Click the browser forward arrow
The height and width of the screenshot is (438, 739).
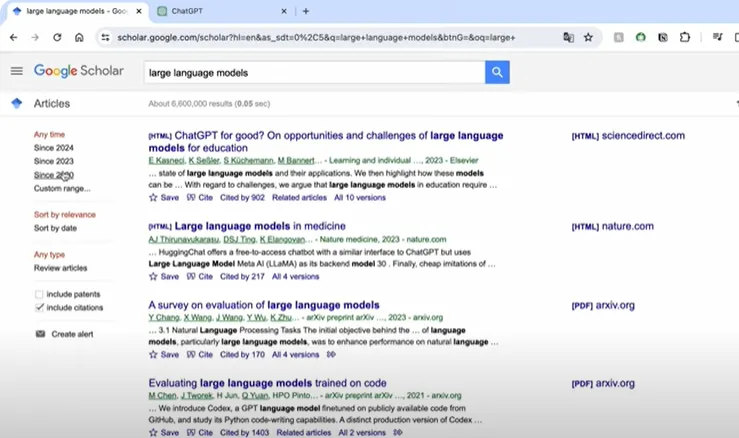[x=35, y=37]
